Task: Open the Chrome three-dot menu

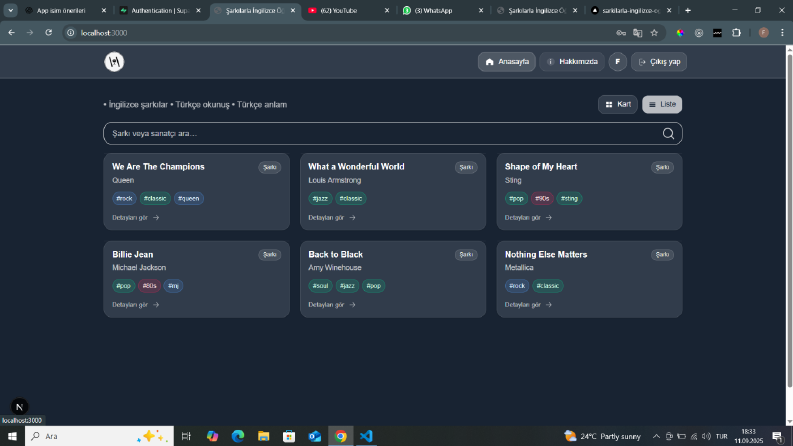Action: pyautogui.click(x=782, y=33)
